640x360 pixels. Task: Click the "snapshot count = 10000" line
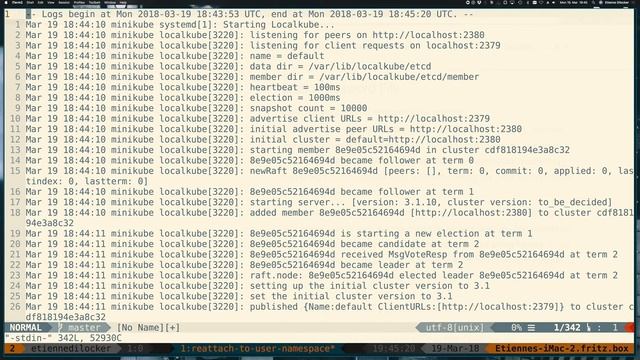[196, 108]
